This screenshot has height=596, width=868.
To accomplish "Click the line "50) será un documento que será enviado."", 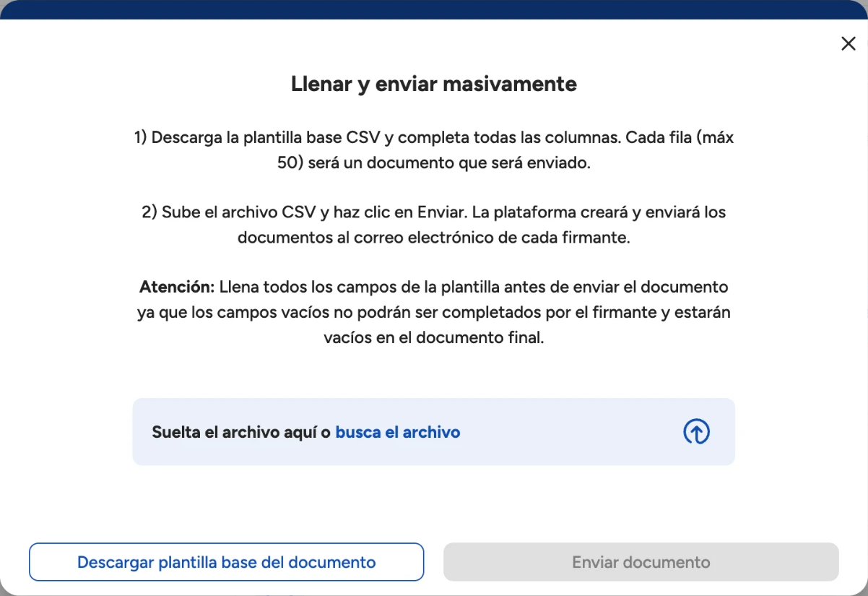I will [434, 163].
